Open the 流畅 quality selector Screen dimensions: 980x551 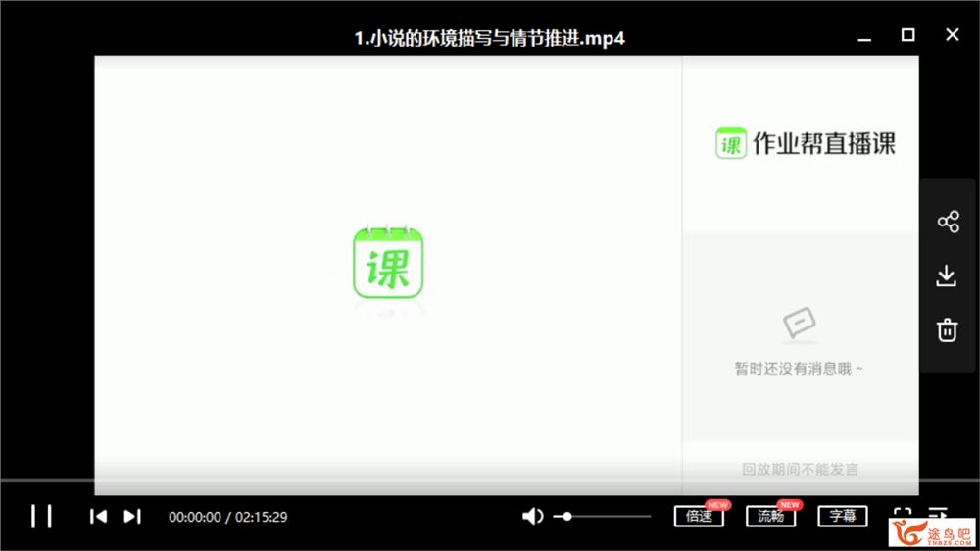point(770,516)
